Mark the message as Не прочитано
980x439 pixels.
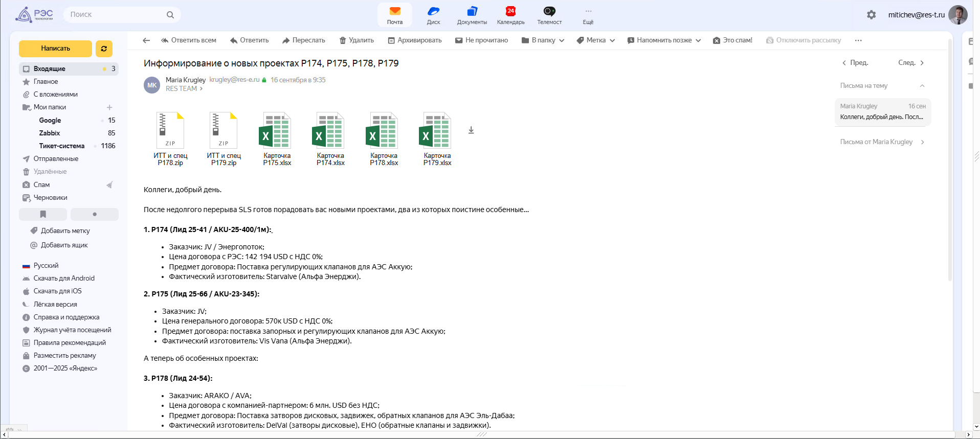point(481,40)
